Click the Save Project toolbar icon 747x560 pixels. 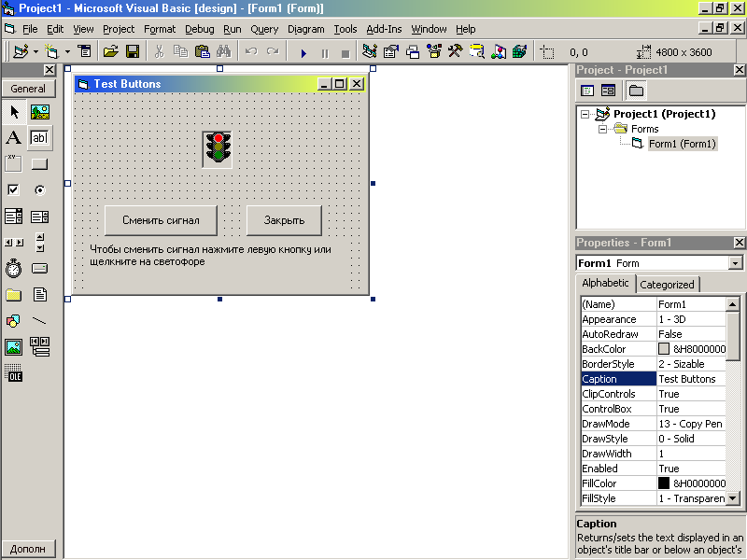point(133,51)
